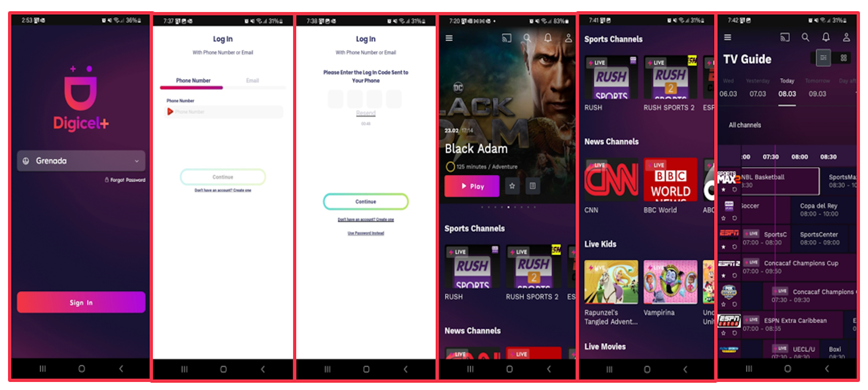This screenshot has width=868, height=390.
Task: Open search on the TV Guide screen
Action: [x=805, y=37]
